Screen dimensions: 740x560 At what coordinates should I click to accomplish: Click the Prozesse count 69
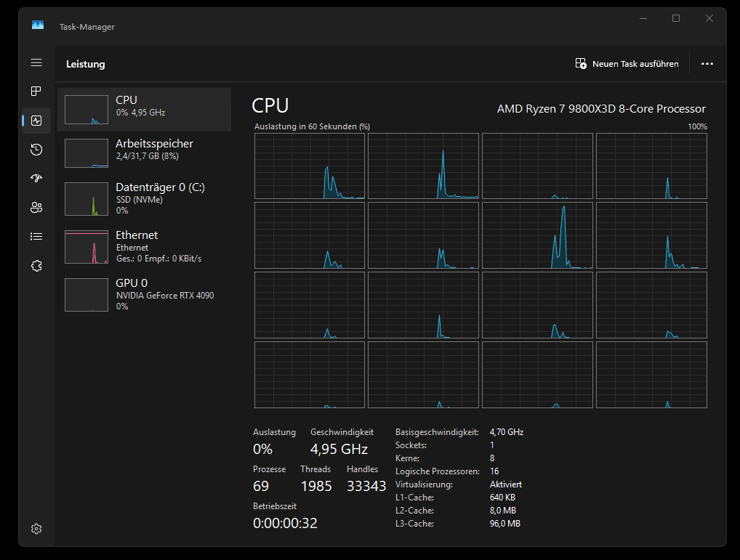(x=261, y=486)
